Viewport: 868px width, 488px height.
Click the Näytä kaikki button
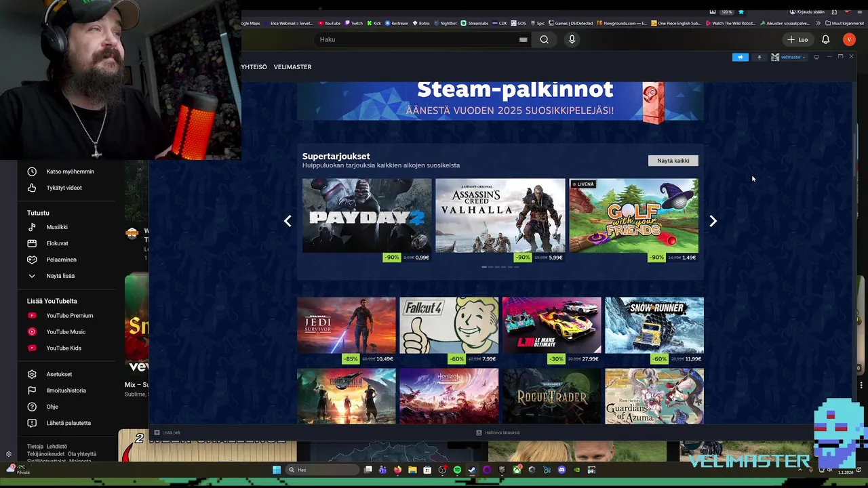pyautogui.click(x=673, y=161)
